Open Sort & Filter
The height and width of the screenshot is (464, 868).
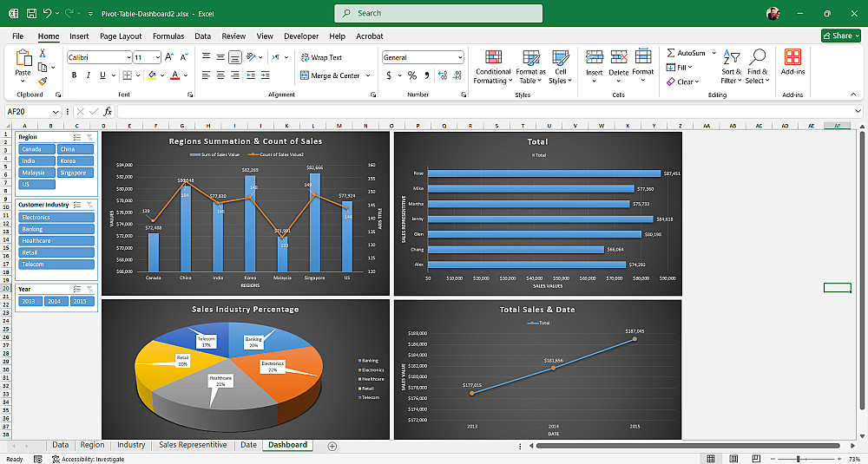tap(731, 67)
